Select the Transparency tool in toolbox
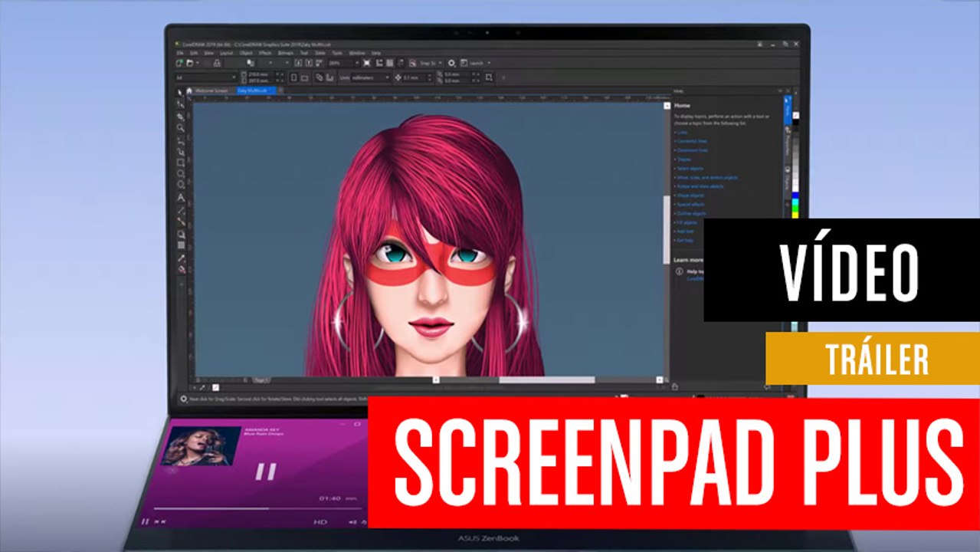This screenshot has height=552, width=980. click(x=181, y=245)
